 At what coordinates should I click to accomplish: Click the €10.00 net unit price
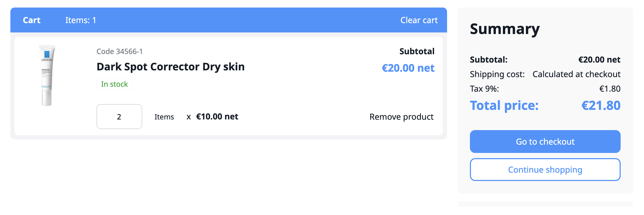click(x=217, y=117)
